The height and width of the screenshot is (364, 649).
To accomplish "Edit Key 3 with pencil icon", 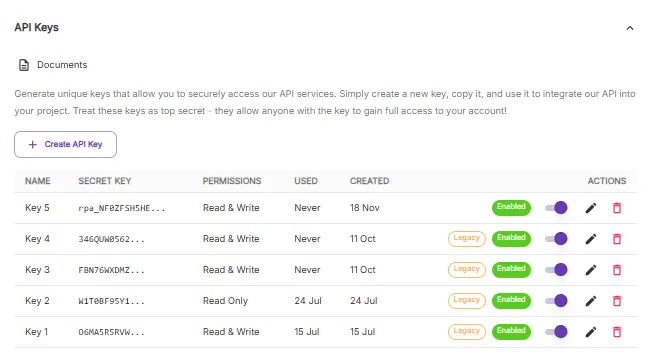I will 591,270.
